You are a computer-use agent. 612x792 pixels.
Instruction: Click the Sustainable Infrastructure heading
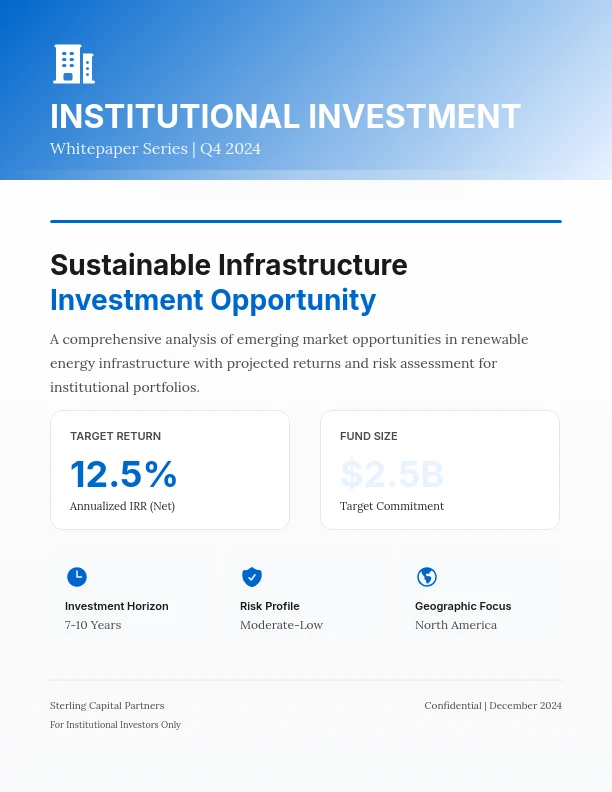coord(229,265)
